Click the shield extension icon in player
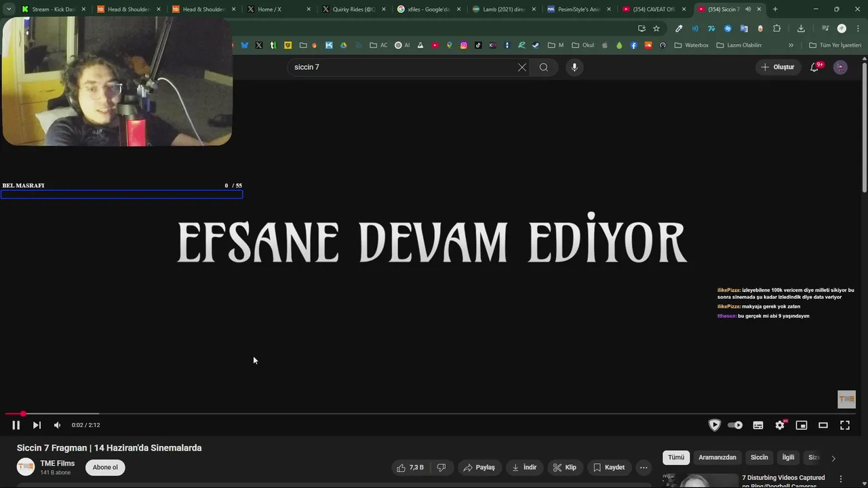 [714, 425]
